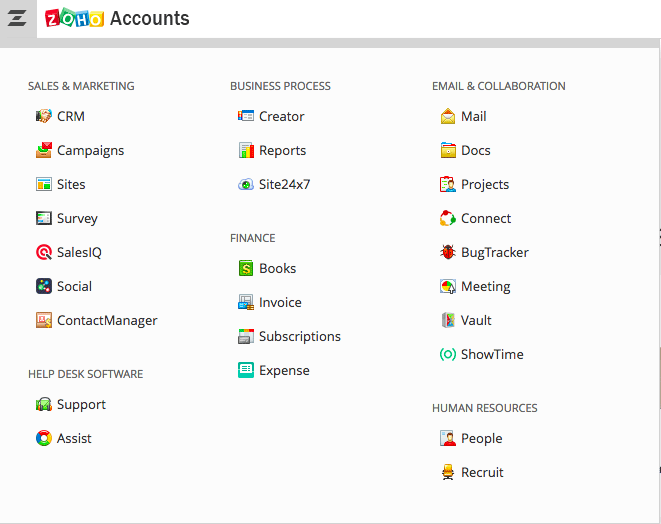Open the Site24x7 link
Viewport: 661px width, 524px height.
pos(285,184)
